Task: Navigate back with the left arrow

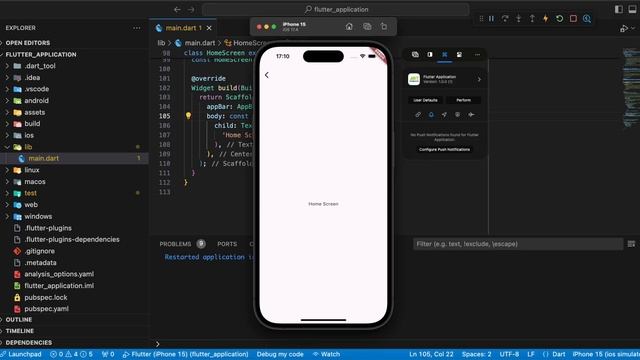Action: (177, 9)
